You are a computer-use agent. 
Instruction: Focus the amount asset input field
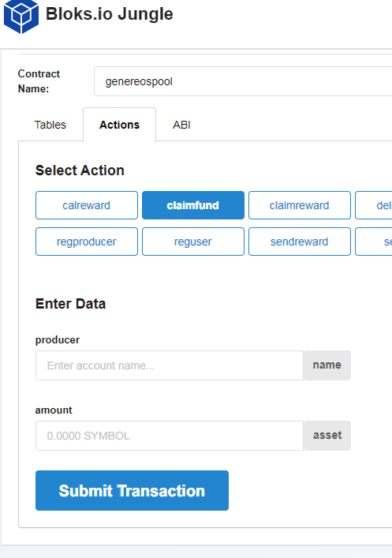[170, 436]
